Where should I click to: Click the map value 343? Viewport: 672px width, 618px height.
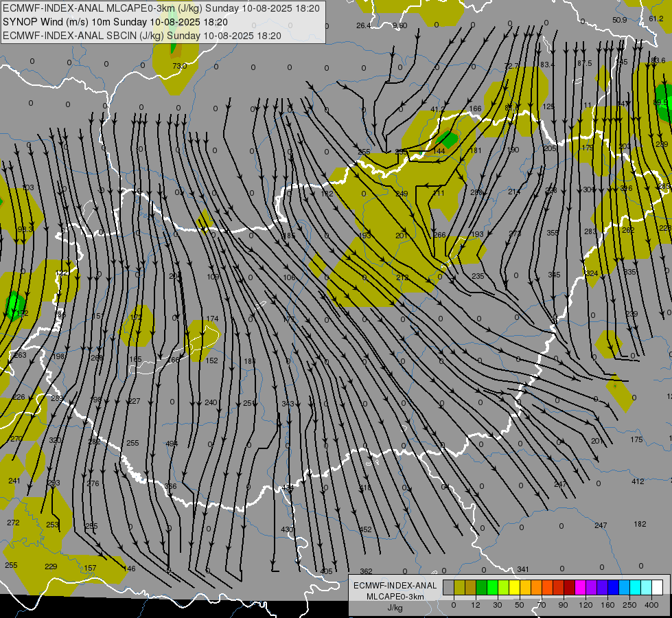click(x=288, y=404)
